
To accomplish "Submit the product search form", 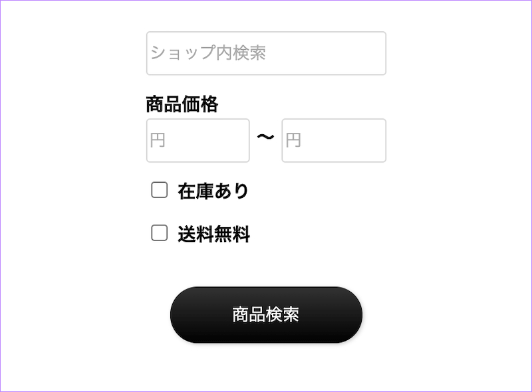I will pos(266,314).
